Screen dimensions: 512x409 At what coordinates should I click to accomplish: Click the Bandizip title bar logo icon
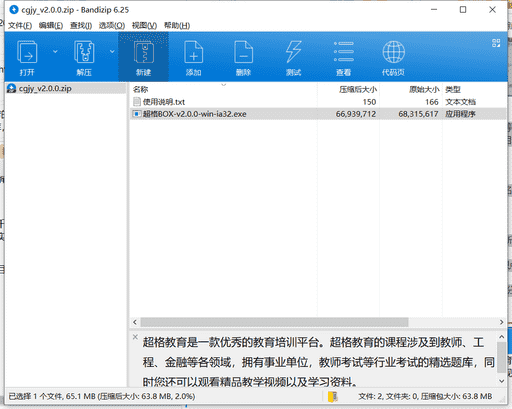pyautogui.click(x=14, y=10)
